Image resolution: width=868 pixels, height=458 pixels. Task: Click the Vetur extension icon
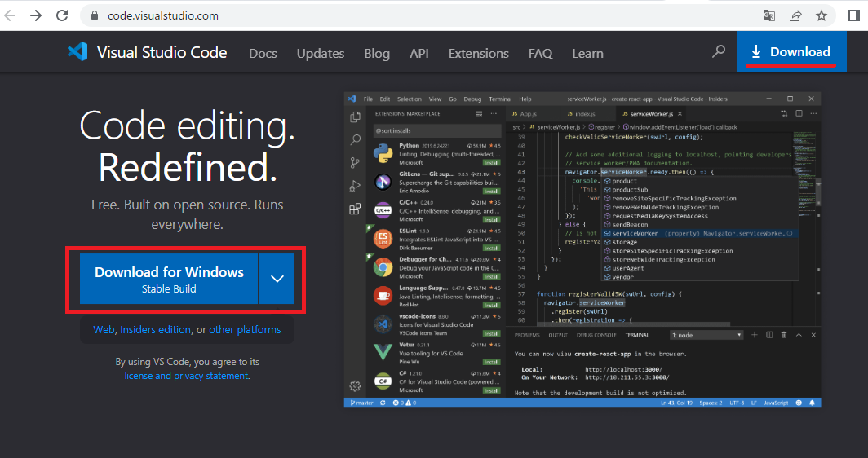click(x=383, y=352)
